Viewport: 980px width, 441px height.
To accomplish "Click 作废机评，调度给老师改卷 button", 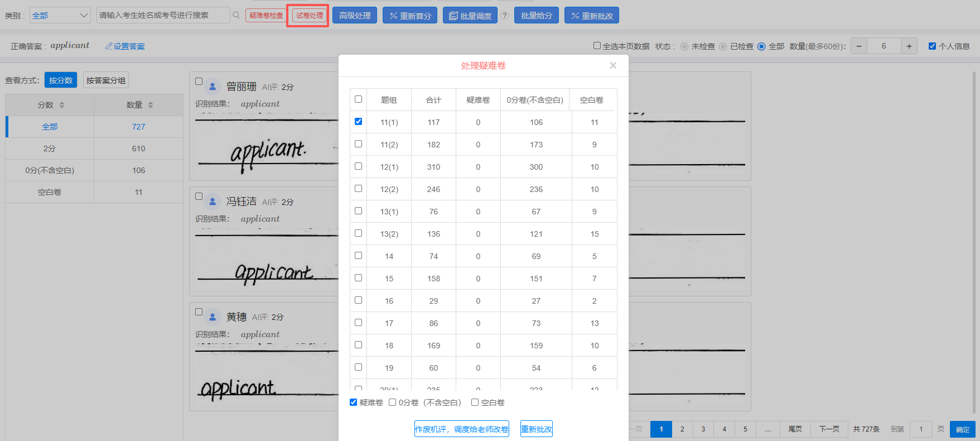I will click(461, 429).
